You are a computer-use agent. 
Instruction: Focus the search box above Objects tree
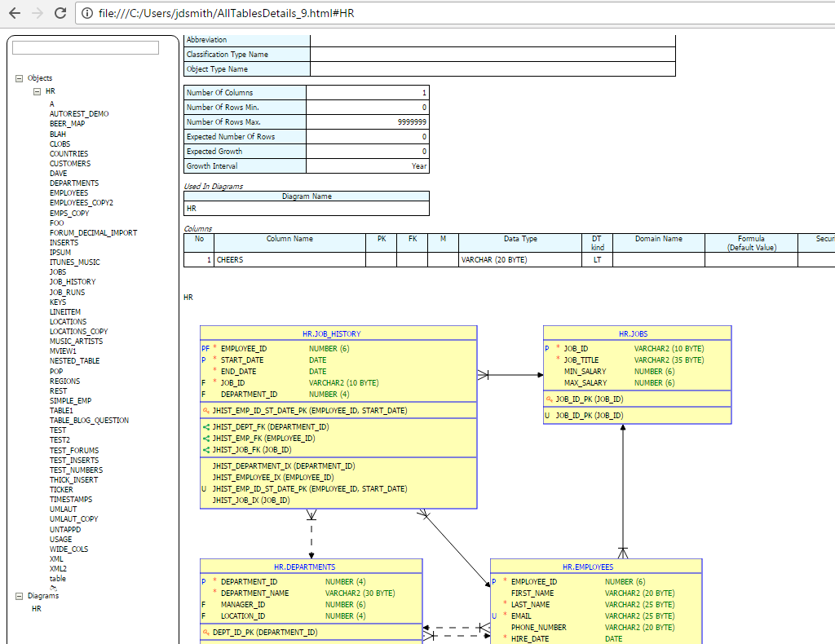point(86,48)
